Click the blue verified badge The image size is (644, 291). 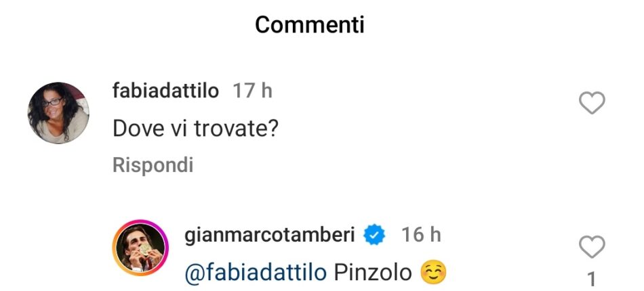coord(374,235)
